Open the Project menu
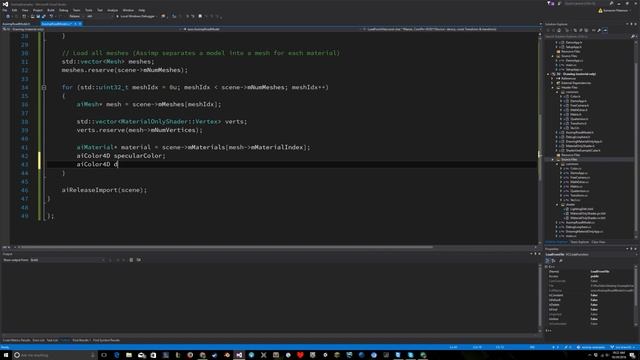 coord(38,10)
